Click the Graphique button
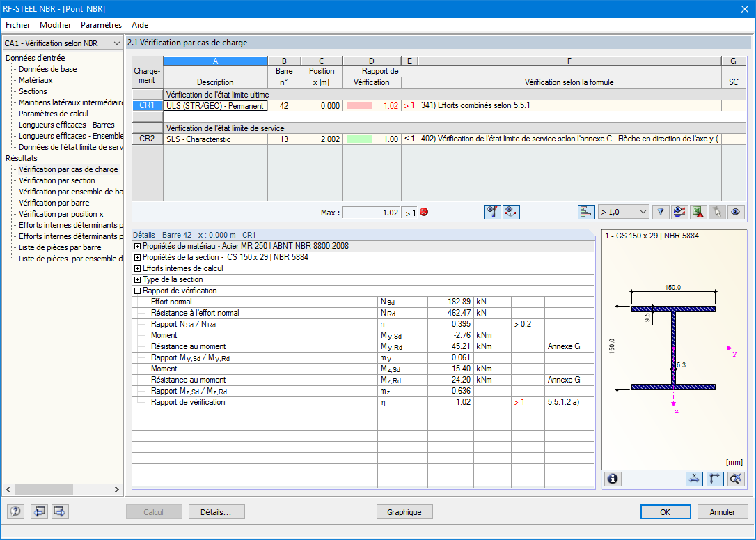 coord(404,512)
